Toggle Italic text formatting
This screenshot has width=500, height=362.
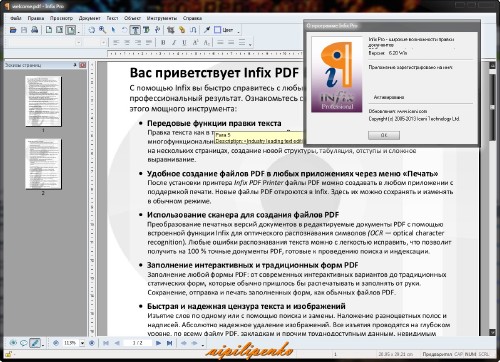click(174, 42)
